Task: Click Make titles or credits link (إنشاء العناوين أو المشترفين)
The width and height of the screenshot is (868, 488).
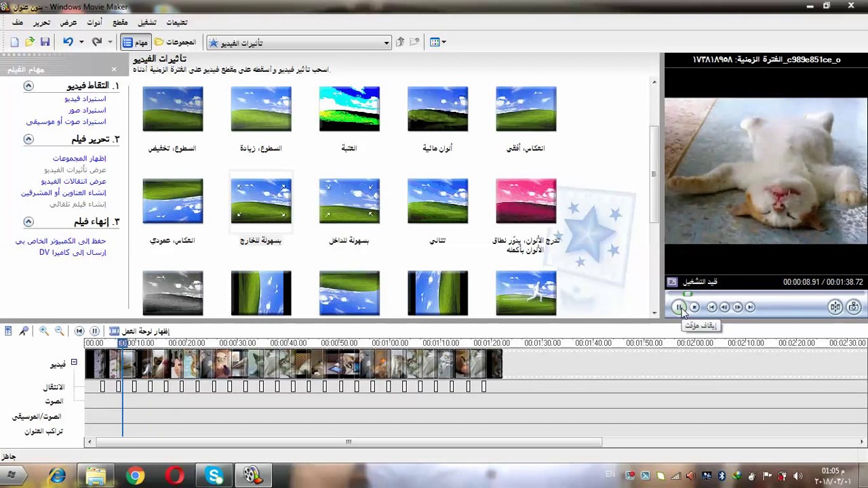Action: (64, 193)
